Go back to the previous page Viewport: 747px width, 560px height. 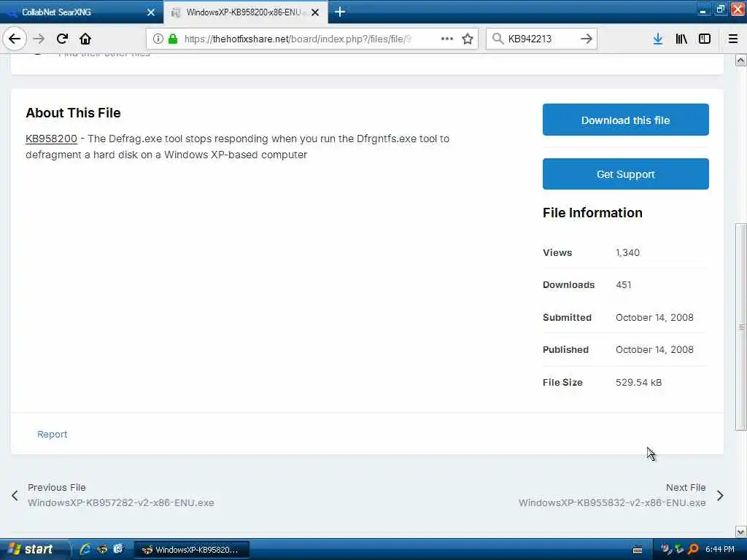[x=15, y=39]
